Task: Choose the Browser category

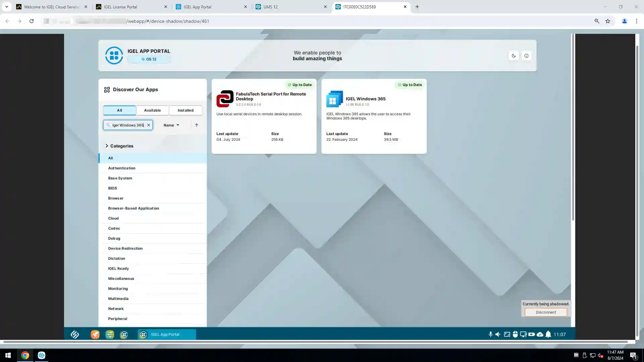Action: point(116,198)
